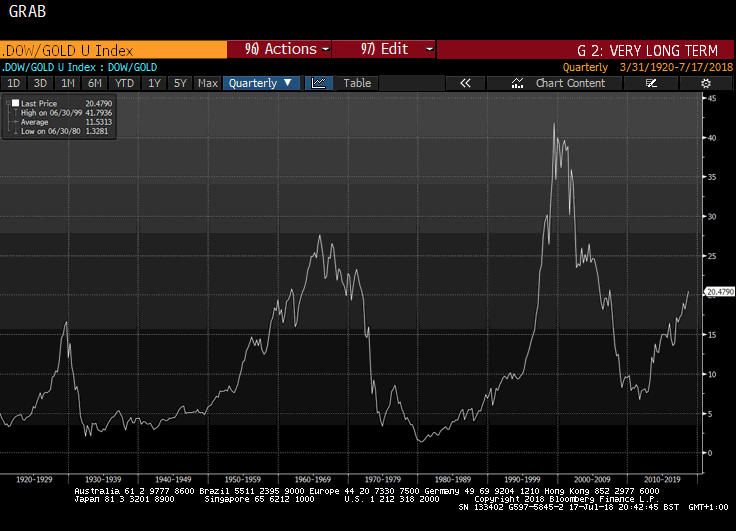This screenshot has width=736, height=531.
Task: Select the Max time range
Action: click(208, 83)
